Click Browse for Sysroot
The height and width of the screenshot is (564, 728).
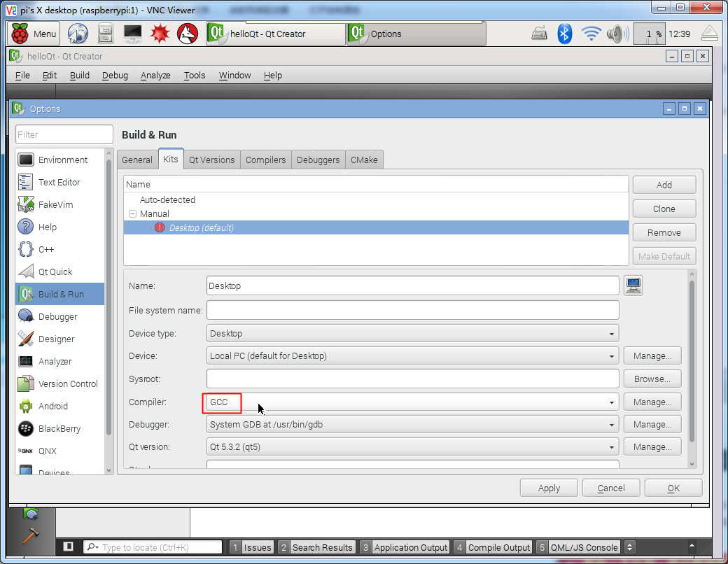(652, 379)
